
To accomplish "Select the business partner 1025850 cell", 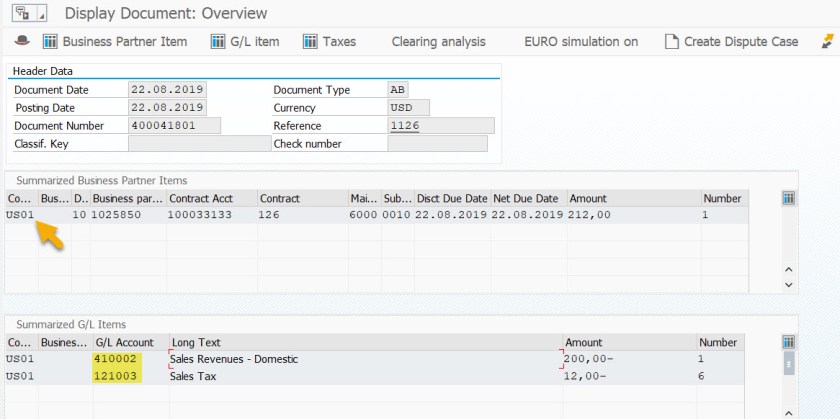I will (127, 214).
